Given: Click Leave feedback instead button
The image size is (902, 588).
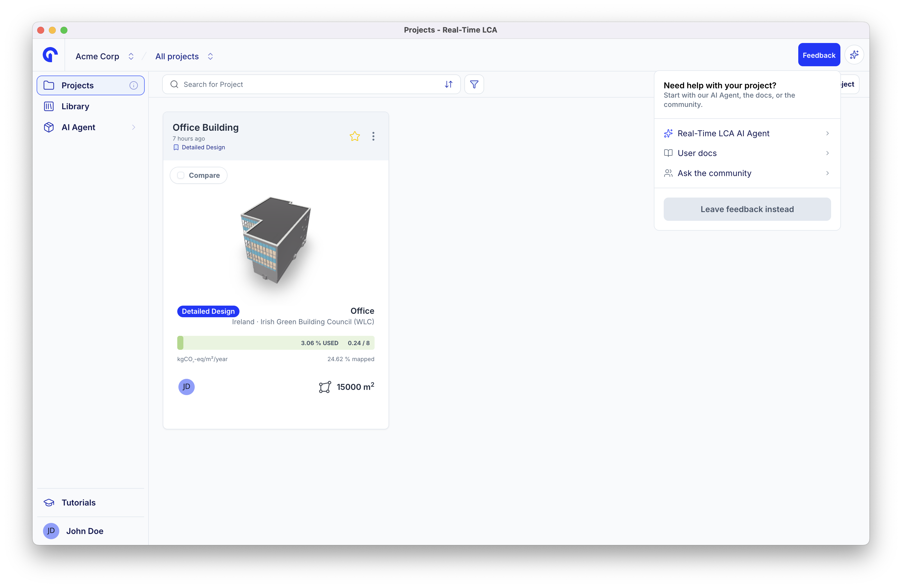Looking at the screenshot, I should [x=747, y=209].
